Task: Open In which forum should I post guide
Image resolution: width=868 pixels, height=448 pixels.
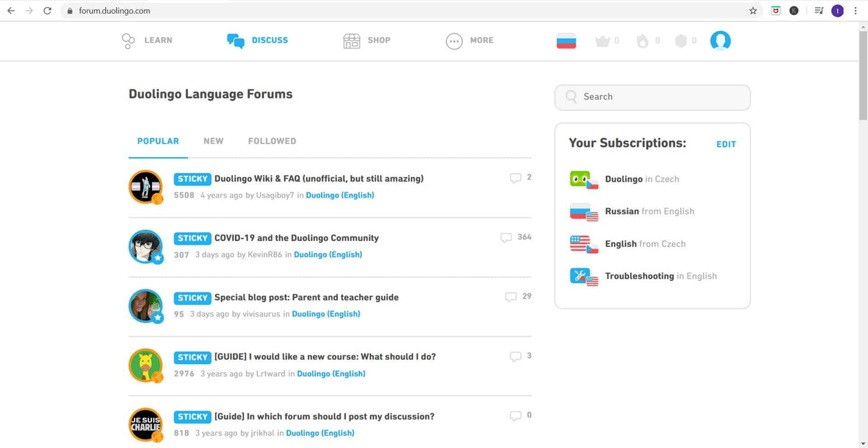Action: click(325, 416)
